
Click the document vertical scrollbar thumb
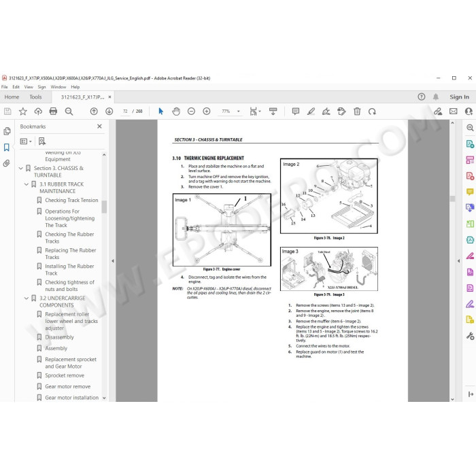[x=452, y=199]
